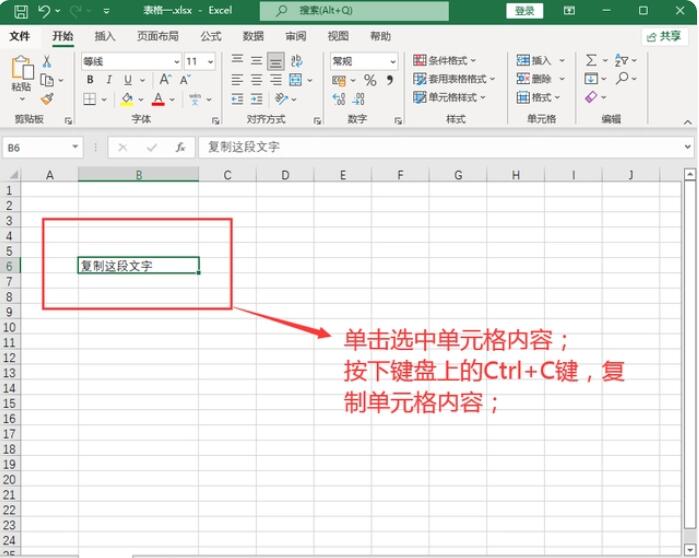Toggle bold formatting
The width and height of the screenshot is (699, 558).
pyautogui.click(x=89, y=80)
